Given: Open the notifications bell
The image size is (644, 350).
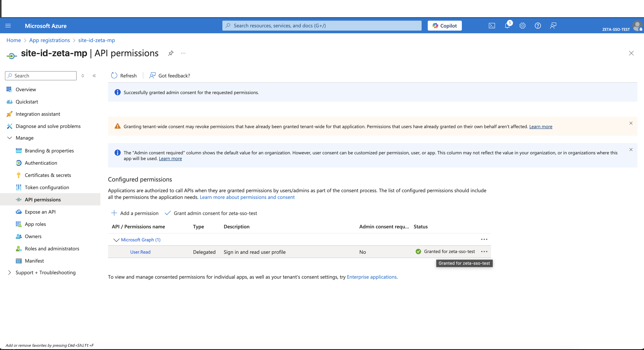Looking at the screenshot, I should click(x=507, y=25).
